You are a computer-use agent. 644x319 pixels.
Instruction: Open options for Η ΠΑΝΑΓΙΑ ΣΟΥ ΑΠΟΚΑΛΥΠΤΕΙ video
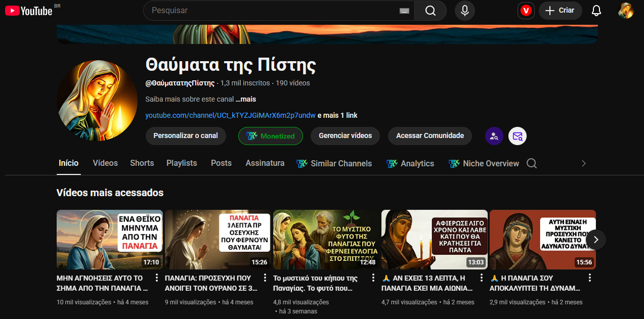(x=590, y=278)
